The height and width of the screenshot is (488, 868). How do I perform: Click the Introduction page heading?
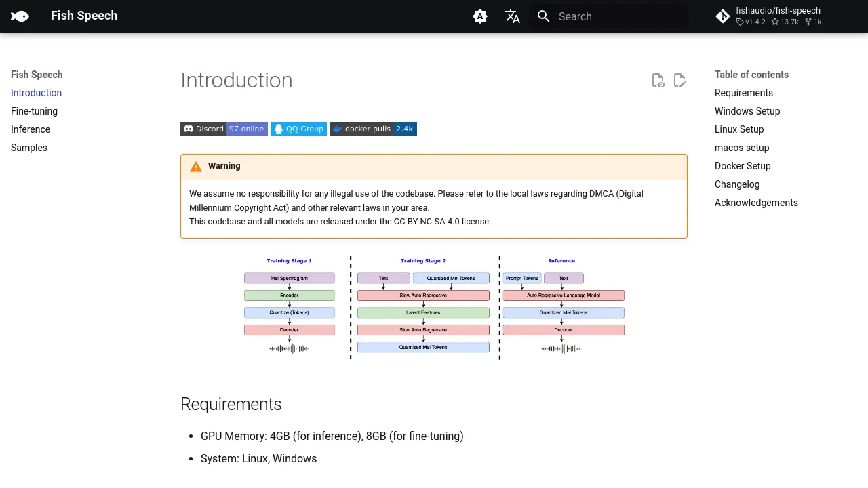(x=237, y=80)
